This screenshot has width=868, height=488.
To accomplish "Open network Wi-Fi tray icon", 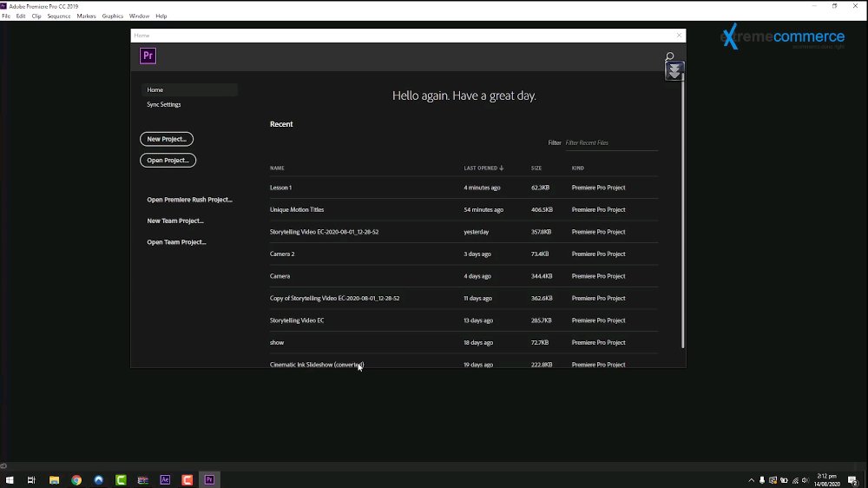I will pyautogui.click(x=795, y=480).
